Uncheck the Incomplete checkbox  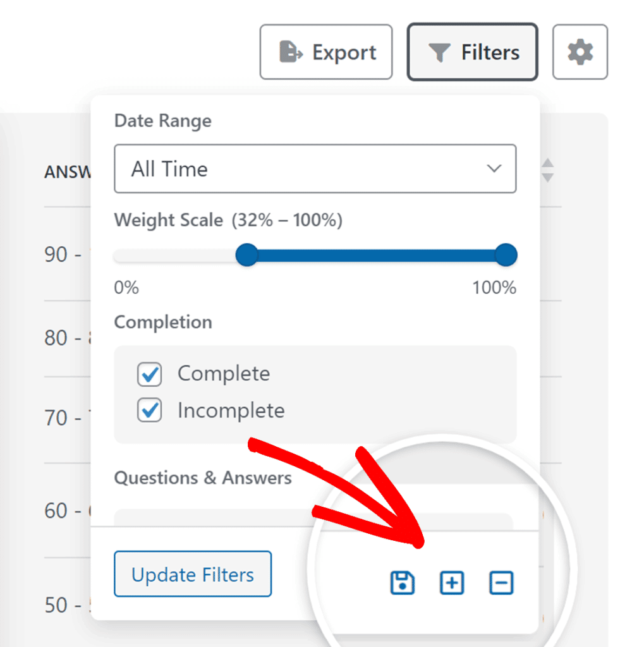pos(150,411)
